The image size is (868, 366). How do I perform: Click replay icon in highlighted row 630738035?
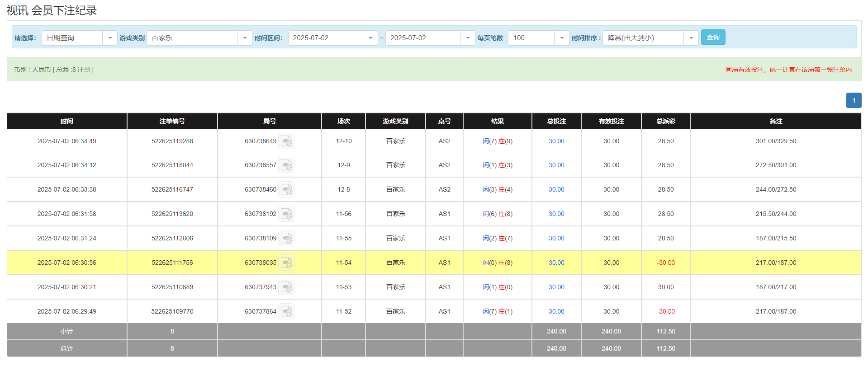(x=286, y=263)
